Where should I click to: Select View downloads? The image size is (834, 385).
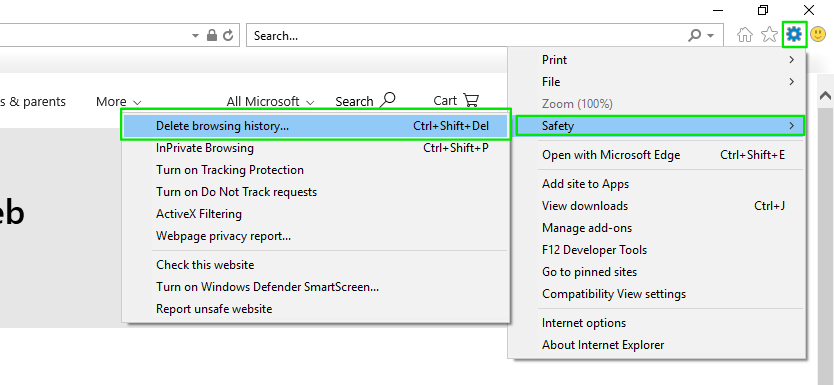point(658,206)
